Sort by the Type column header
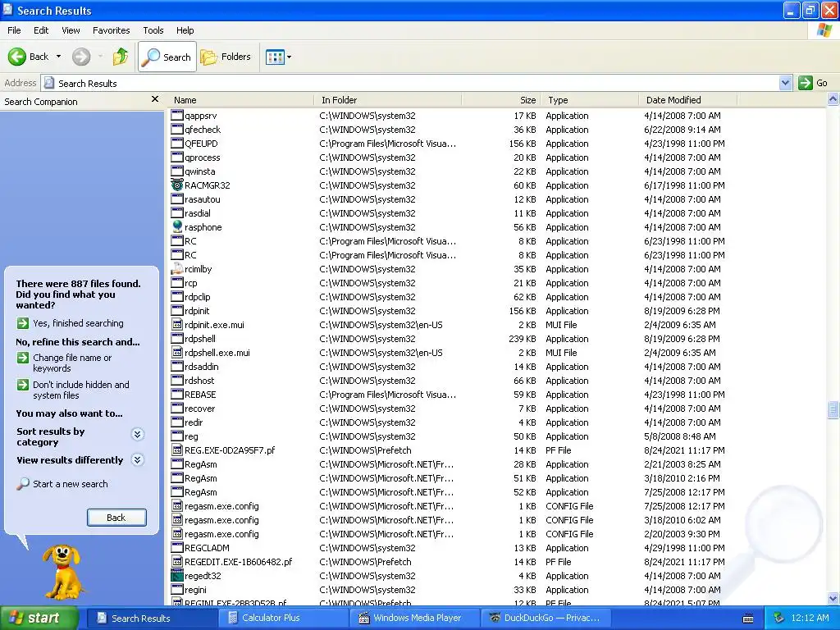840x630 pixels. click(x=589, y=100)
